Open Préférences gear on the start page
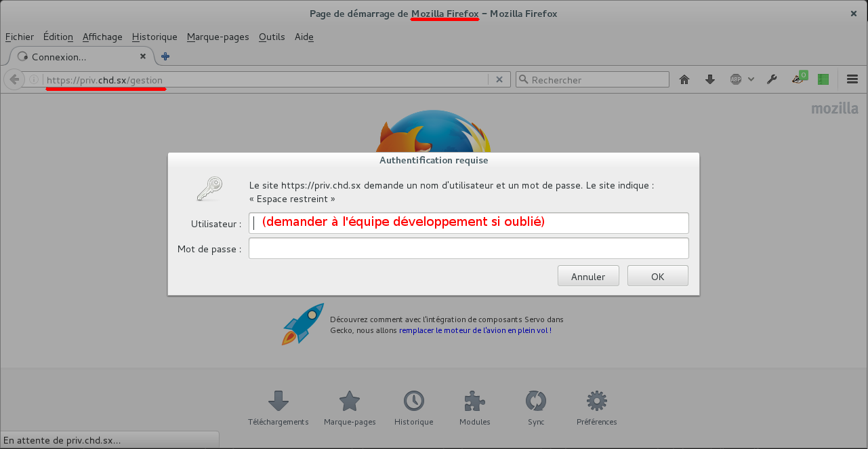 pyautogui.click(x=597, y=408)
